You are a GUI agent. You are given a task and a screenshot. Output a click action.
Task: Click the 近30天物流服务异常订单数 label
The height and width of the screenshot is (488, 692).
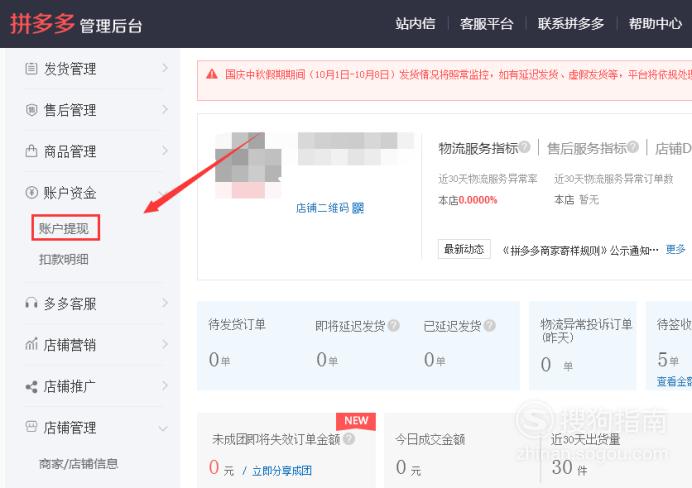coord(613,179)
